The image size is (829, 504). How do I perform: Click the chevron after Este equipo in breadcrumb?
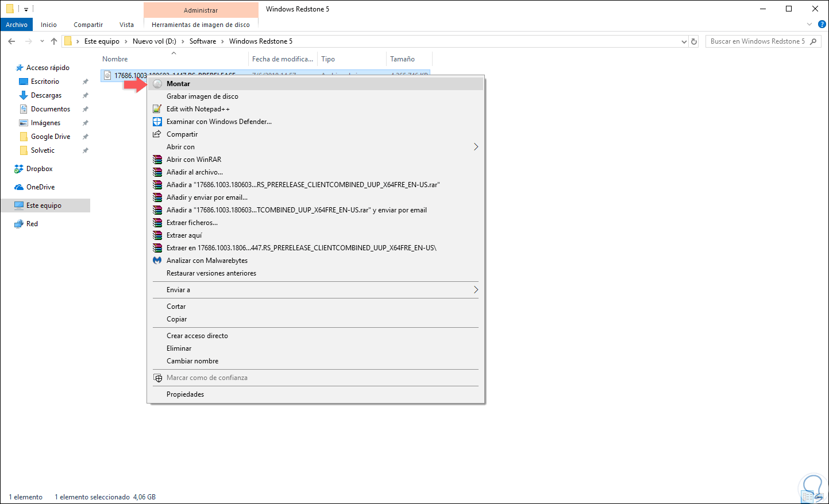point(126,41)
